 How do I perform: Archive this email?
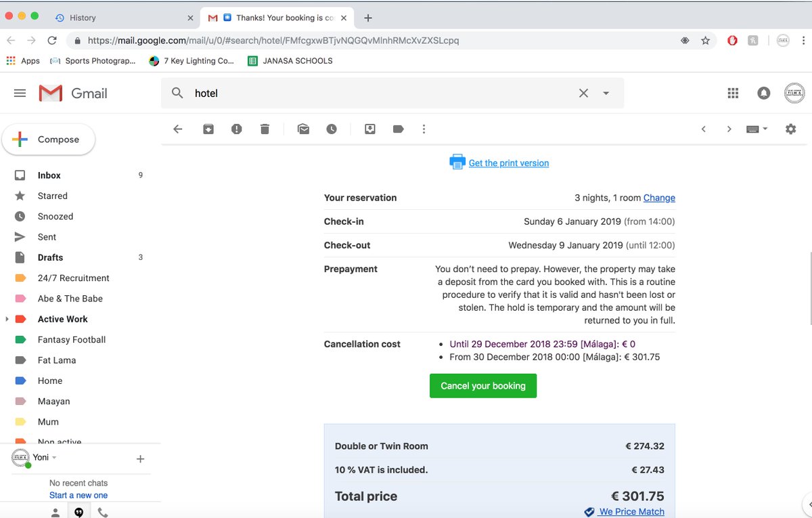(208, 129)
